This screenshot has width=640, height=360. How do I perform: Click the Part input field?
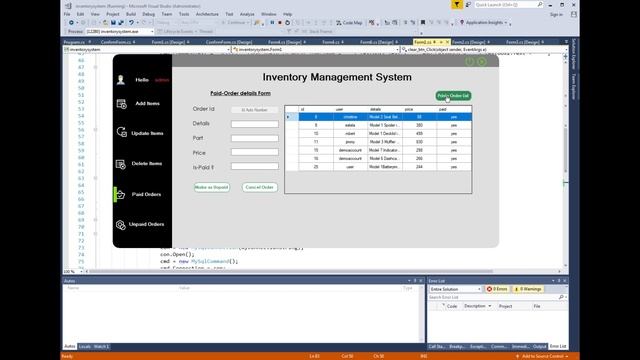pyautogui.click(x=255, y=138)
